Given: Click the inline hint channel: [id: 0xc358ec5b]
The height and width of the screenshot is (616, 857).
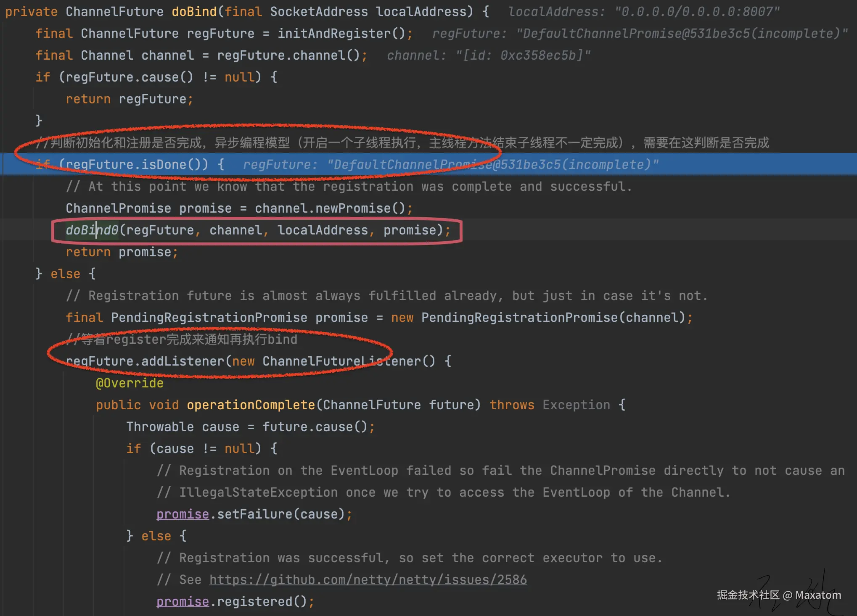Looking at the screenshot, I should pyautogui.click(x=489, y=55).
